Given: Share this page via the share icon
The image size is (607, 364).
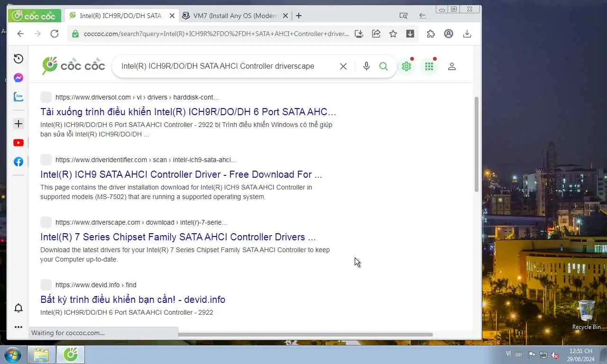Looking at the screenshot, I should pyautogui.click(x=376, y=34).
